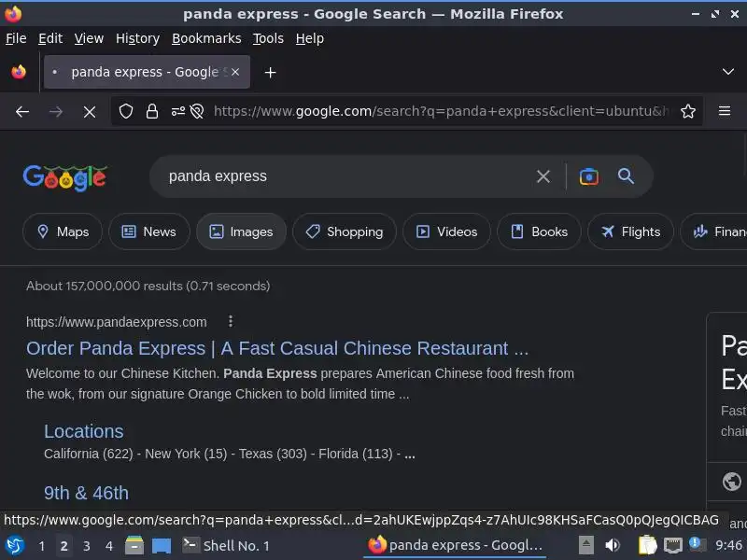Image resolution: width=747 pixels, height=560 pixels.
Task: Open the File menu
Action: click(16, 38)
